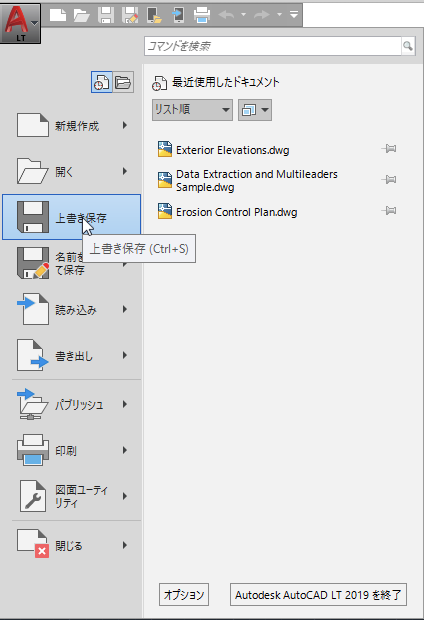This screenshot has height=630, width=434.
Task: Expand the 書き出し submenu arrow
Action: pyautogui.click(x=125, y=356)
